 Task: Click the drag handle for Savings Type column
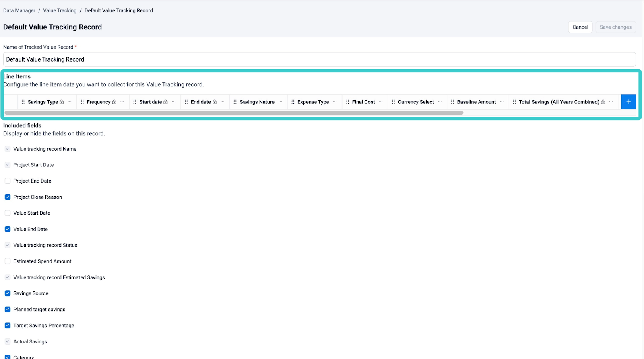tap(23, 102)
